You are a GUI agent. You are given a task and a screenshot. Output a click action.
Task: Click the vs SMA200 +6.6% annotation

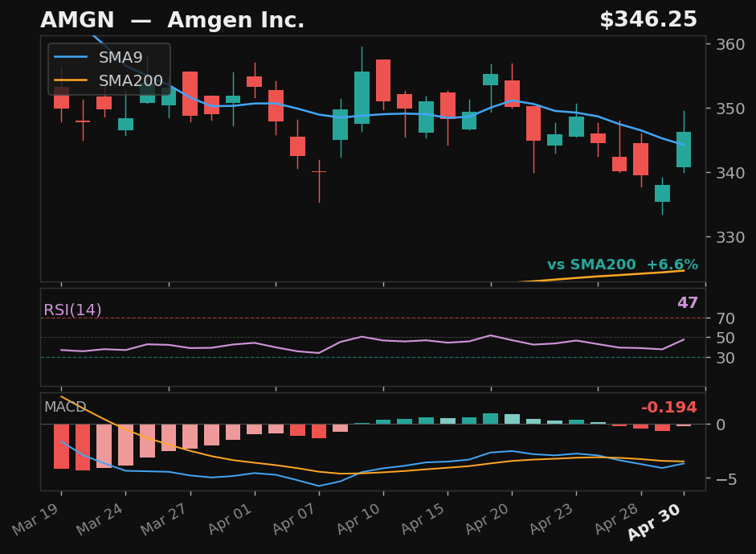click(623, 265)
